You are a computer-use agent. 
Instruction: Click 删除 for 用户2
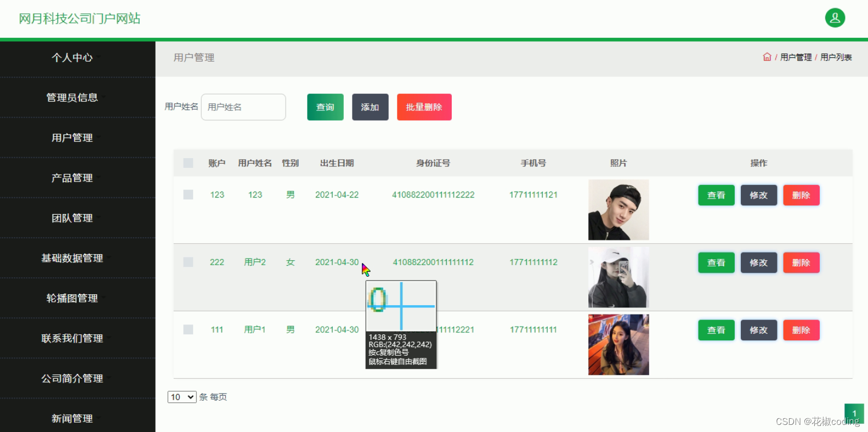[x=801, y=262]
